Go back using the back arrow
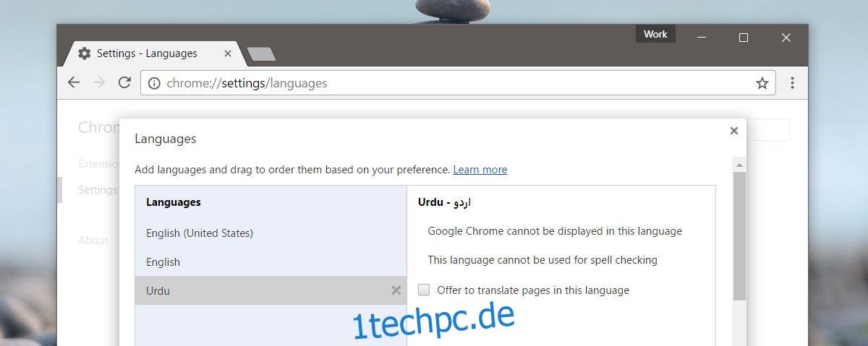 click(x=74, y=83)
